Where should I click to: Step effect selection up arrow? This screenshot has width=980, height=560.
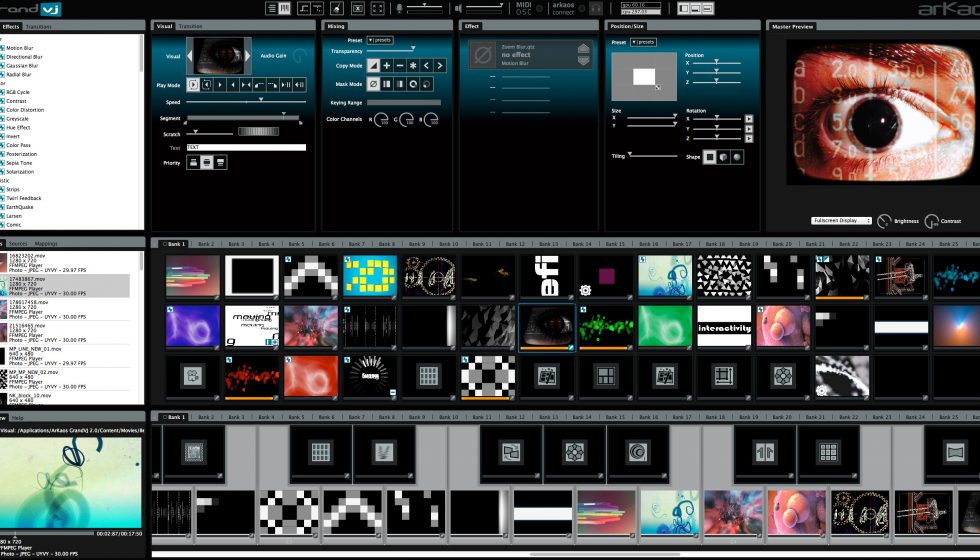[x=584, y=49]
